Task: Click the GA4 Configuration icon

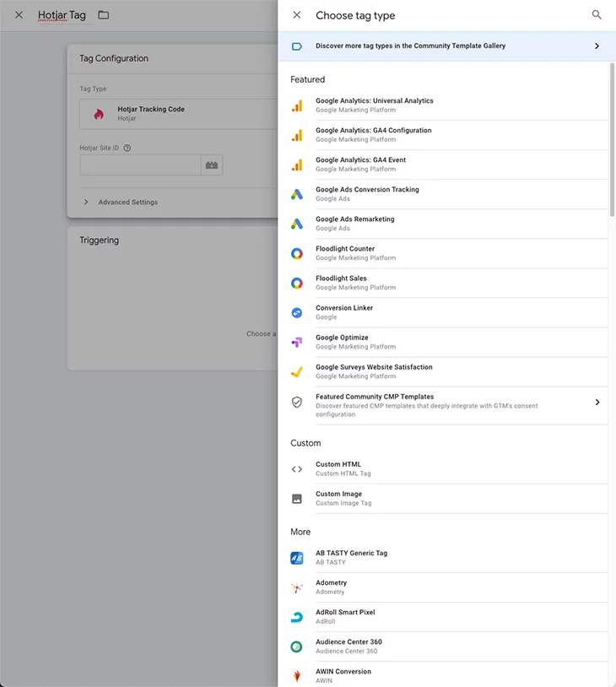Action: pyautogui.click(x=297, y=135)
